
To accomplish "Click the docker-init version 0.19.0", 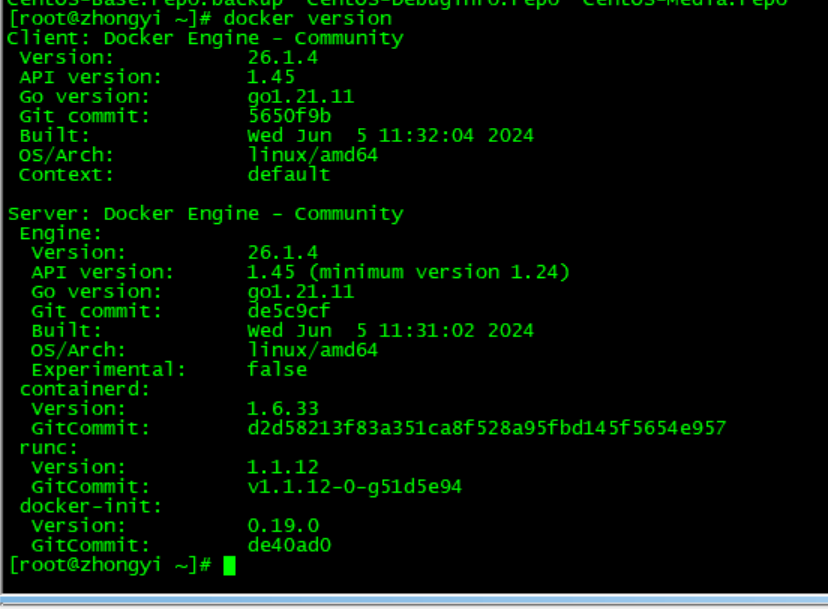I will click(x=283, y=525).
